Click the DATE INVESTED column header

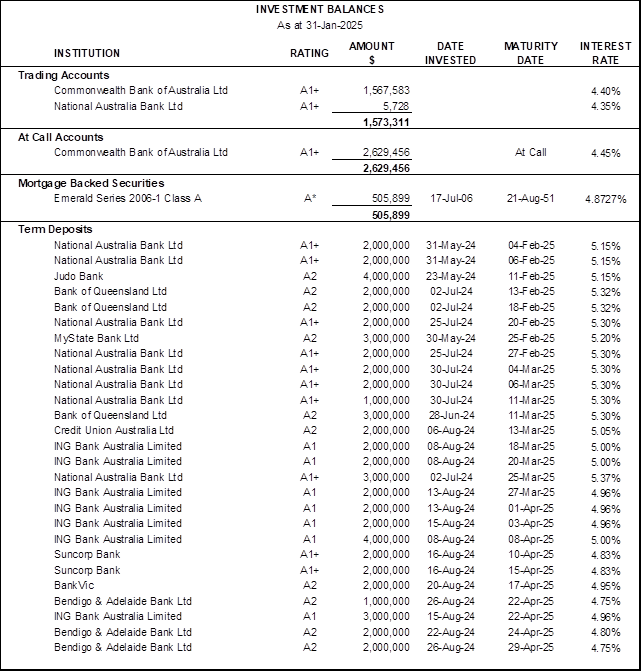coord(450,53)
